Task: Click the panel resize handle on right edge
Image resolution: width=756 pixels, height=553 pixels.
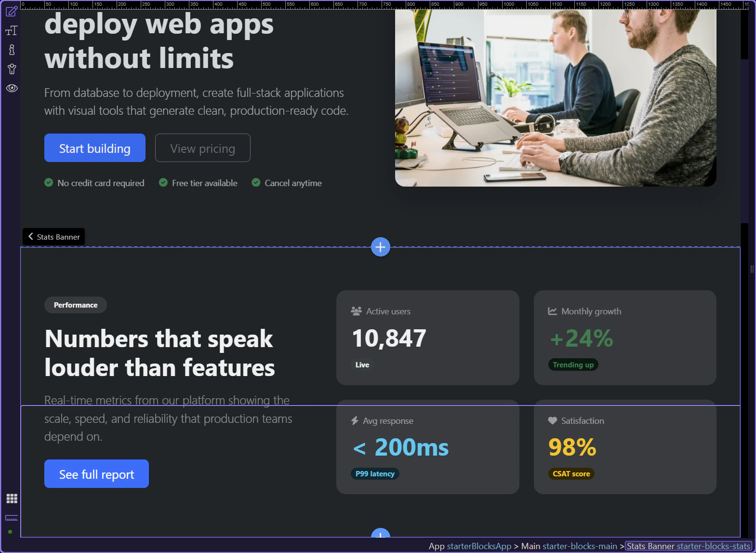Action: [x=752, y=269]
